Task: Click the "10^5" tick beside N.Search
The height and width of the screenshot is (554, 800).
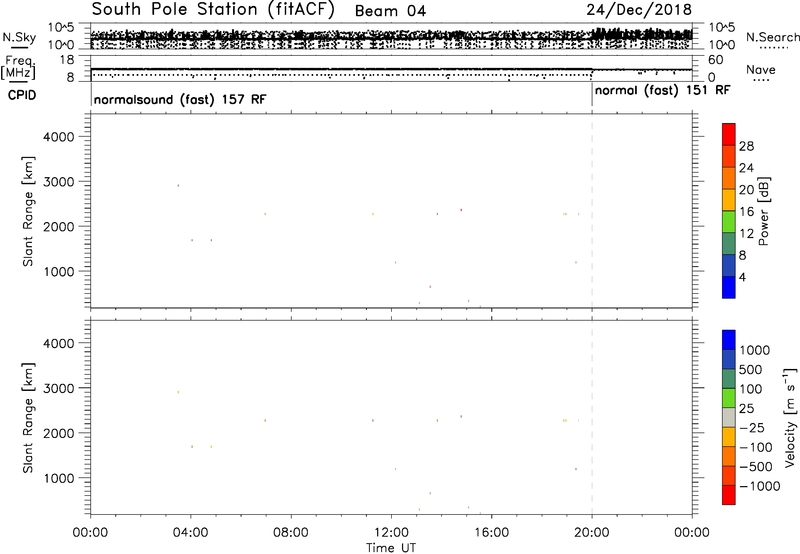Action: 721,28
